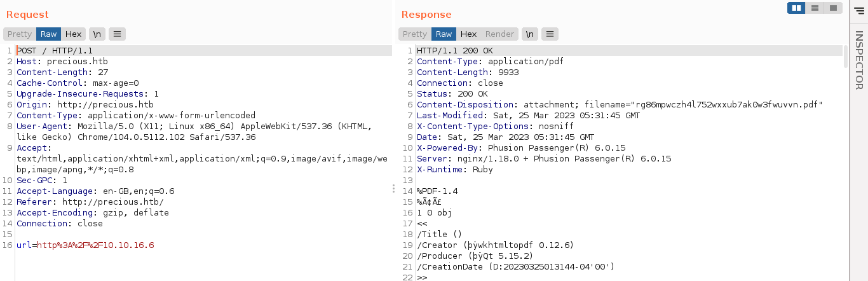Select Raw view in Request panel

tap(49, 34)
